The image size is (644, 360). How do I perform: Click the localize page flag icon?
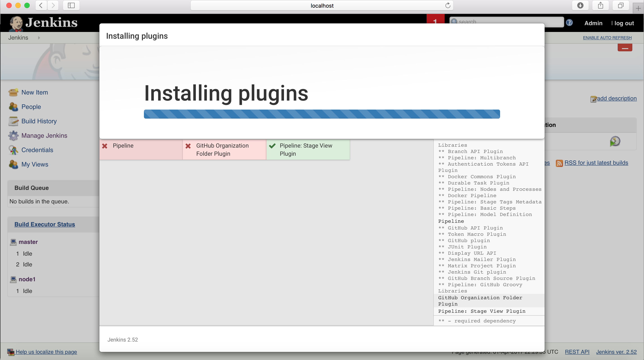(11, 352)
